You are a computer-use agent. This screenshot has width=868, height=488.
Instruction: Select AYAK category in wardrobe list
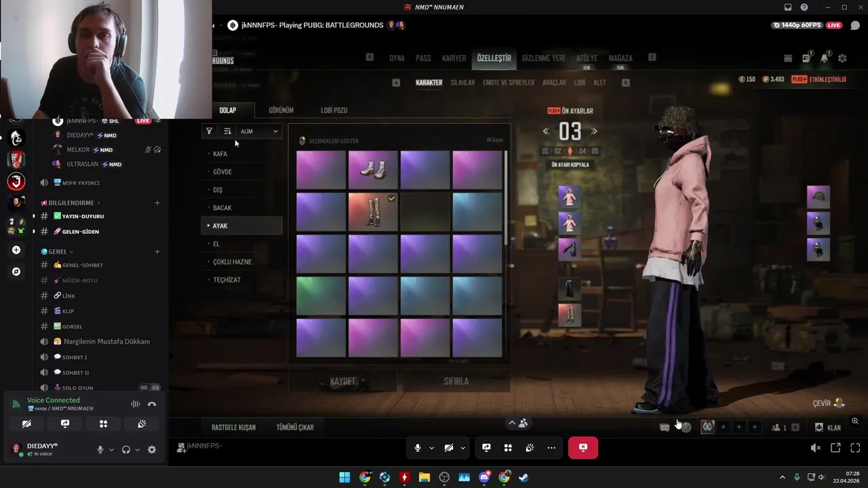[x=242, y=226]
